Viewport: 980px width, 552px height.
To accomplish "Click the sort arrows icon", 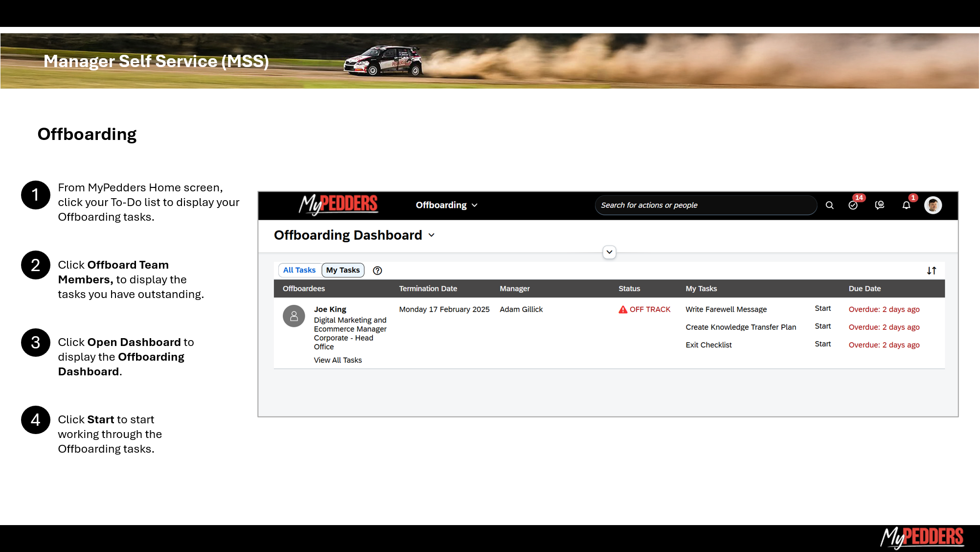I will click(931, 271).
